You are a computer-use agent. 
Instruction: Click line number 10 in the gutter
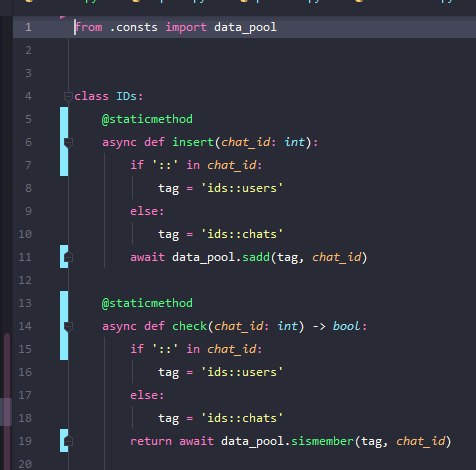click(25, 234)
